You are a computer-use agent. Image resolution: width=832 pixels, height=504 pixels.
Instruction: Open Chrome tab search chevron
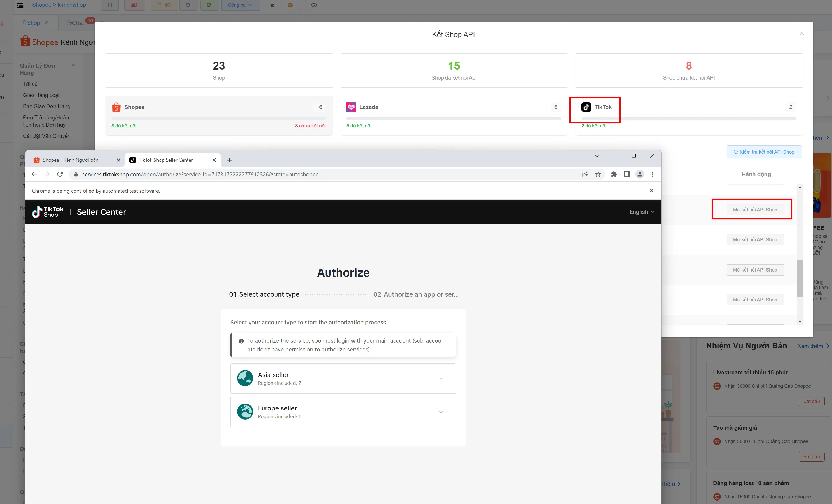[597, 156]
